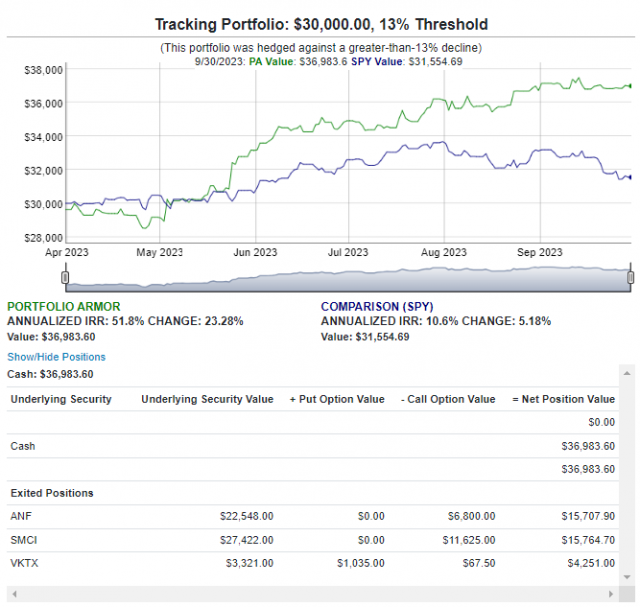
Task: Toggle the Show/Hide Positions link
Action: [56, 357]
